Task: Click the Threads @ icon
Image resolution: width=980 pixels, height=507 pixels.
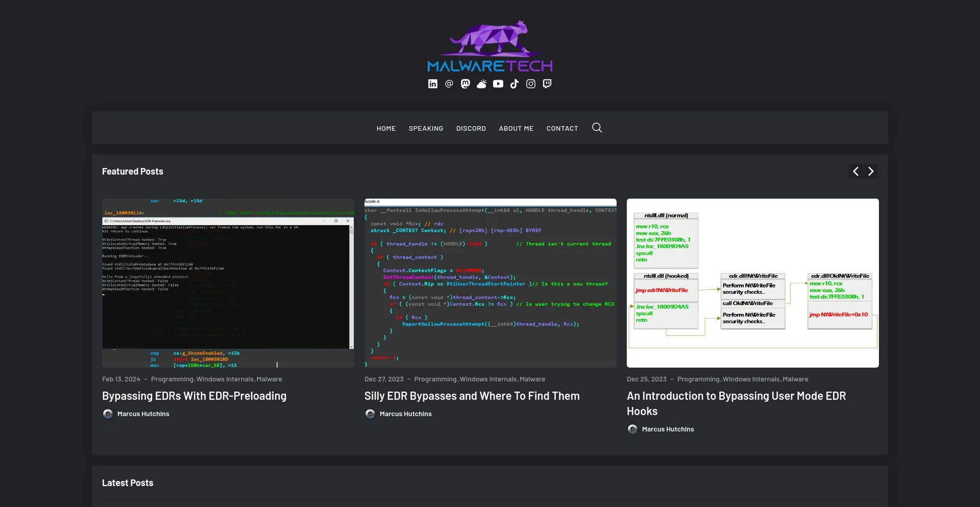Action: (449, 84)
